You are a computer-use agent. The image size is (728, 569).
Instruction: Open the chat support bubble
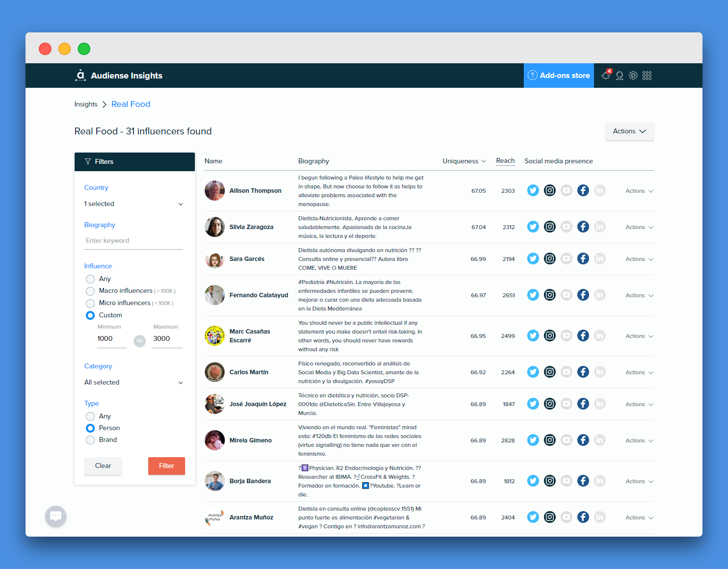(x=55, y=516)
